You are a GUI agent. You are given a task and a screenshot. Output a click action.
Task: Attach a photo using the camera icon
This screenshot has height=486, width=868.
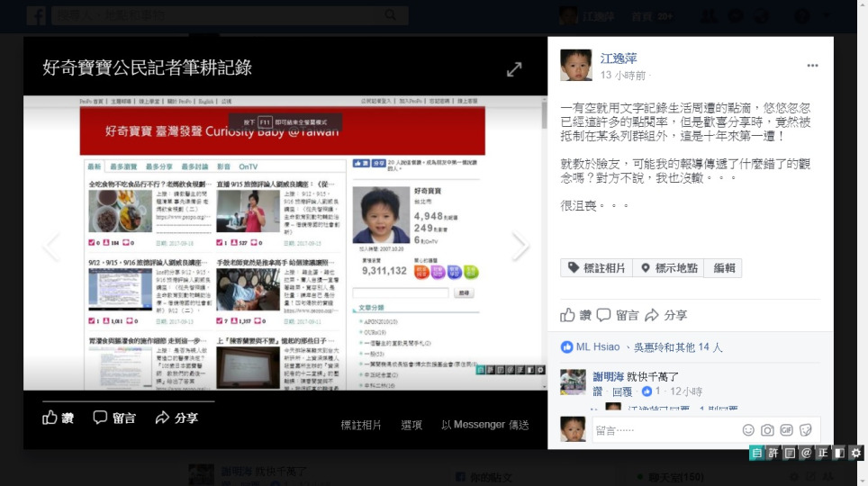coord(767,430)
